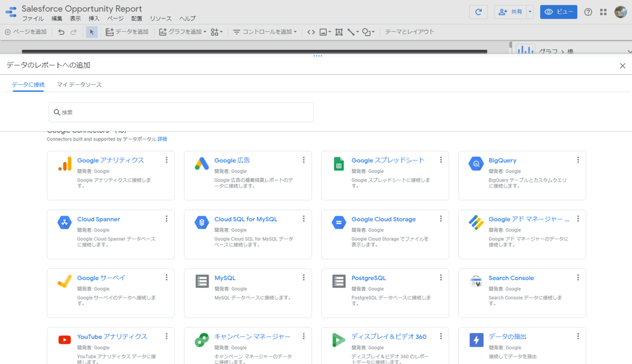Select Google Cloud Storage connector icon
The width and height of the screenshot is (632, 364).
[339, 223]
